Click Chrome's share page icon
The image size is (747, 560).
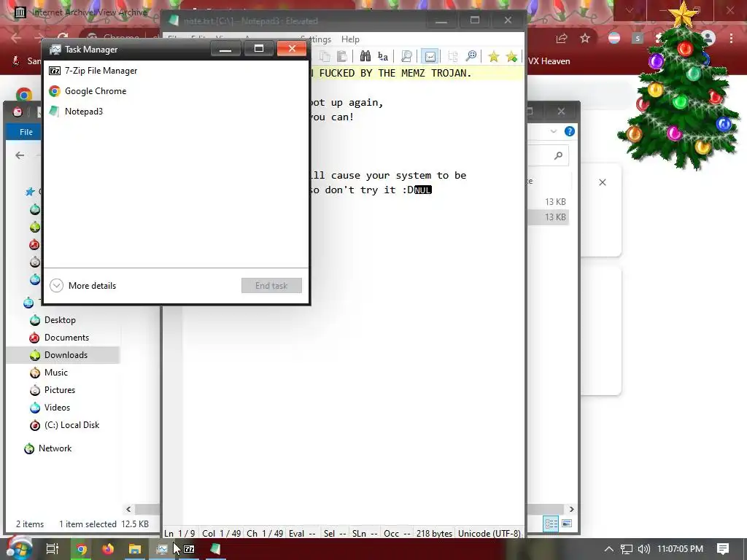click(562, 39)
